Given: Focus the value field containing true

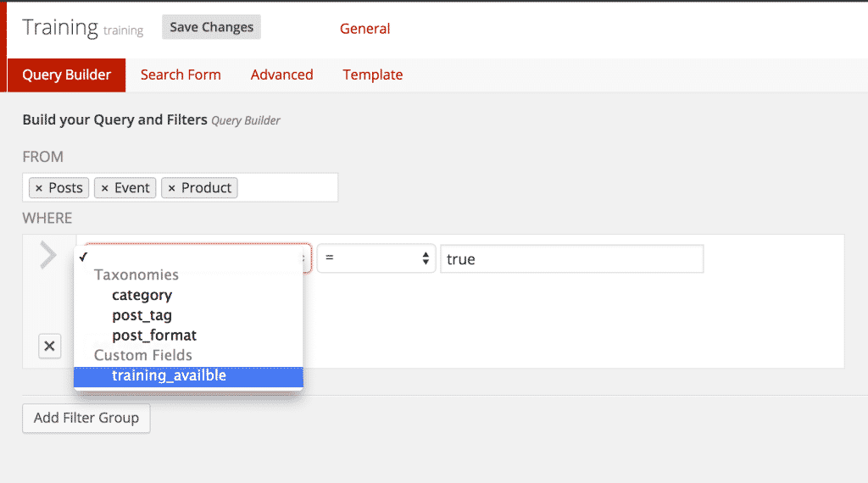Looking at the screenshot, I should tap(572, 259).
